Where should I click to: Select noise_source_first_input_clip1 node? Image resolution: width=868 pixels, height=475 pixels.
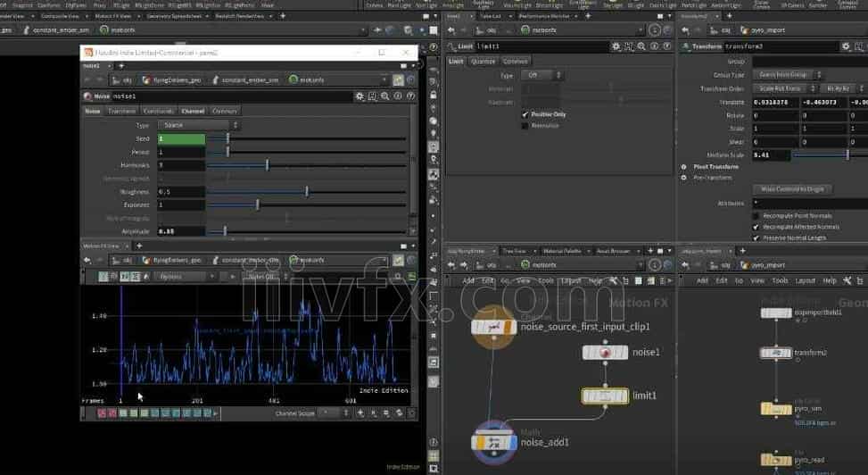[494, 327]
